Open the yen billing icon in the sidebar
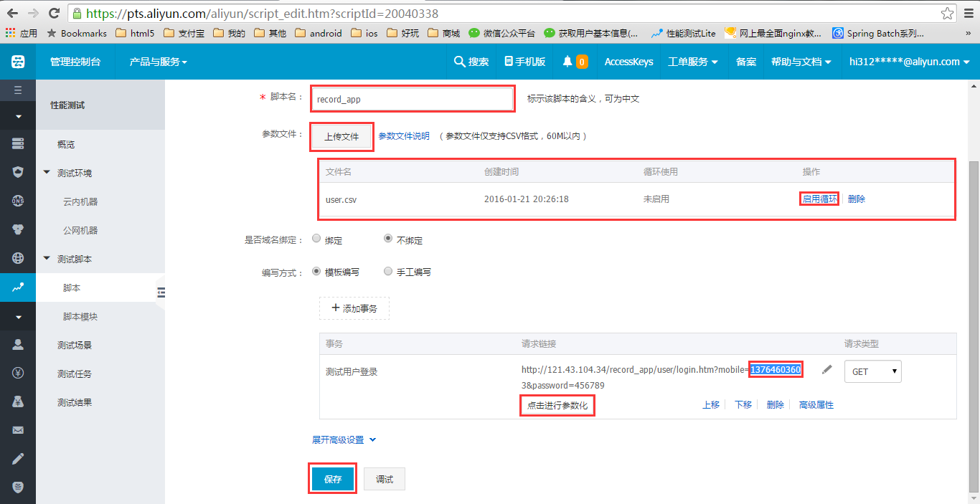Screen dimensions: 980x504 click(18, 373)
